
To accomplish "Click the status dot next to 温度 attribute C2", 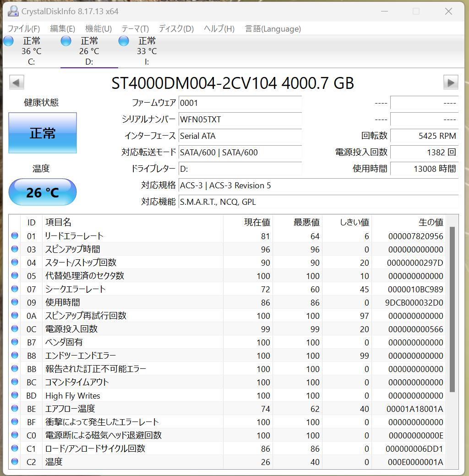I will point(15,462).
